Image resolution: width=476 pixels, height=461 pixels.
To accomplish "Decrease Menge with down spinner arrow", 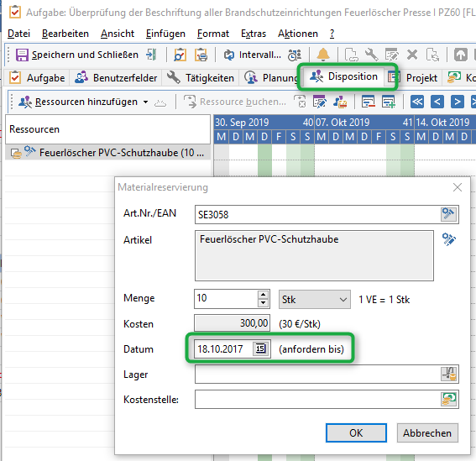I will [x=264, y=303].
